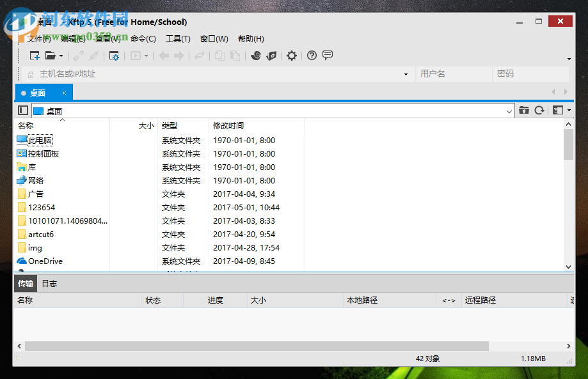
Task: Open the 桌面 path combo dropdown
Action: (x=509, y=110)
